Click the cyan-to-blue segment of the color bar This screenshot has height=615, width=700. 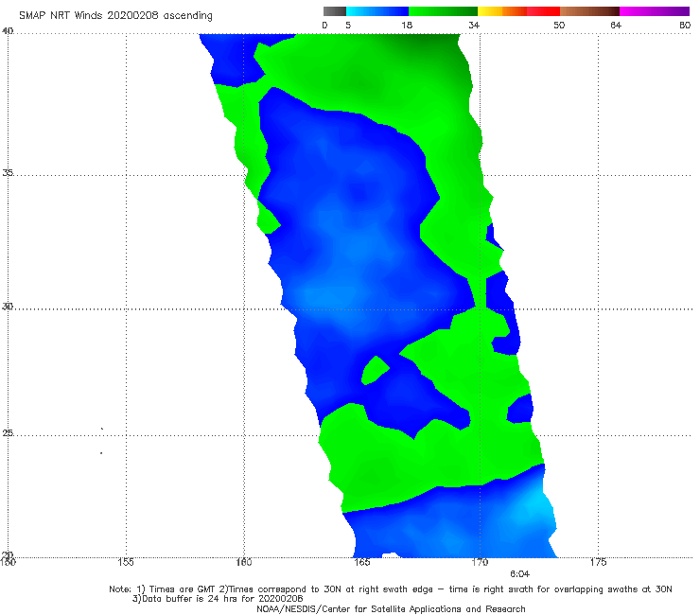point(377,11)
